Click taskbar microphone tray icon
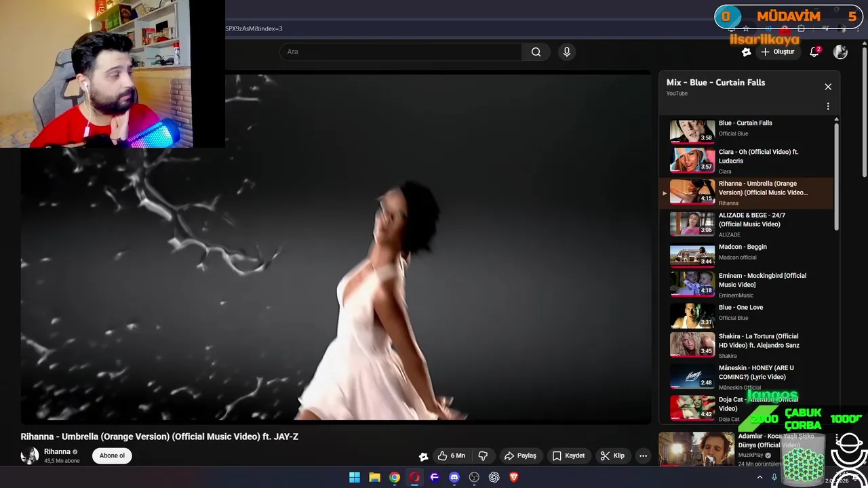Viewport: 868px width, 488px height. click(x=774, y=477)
